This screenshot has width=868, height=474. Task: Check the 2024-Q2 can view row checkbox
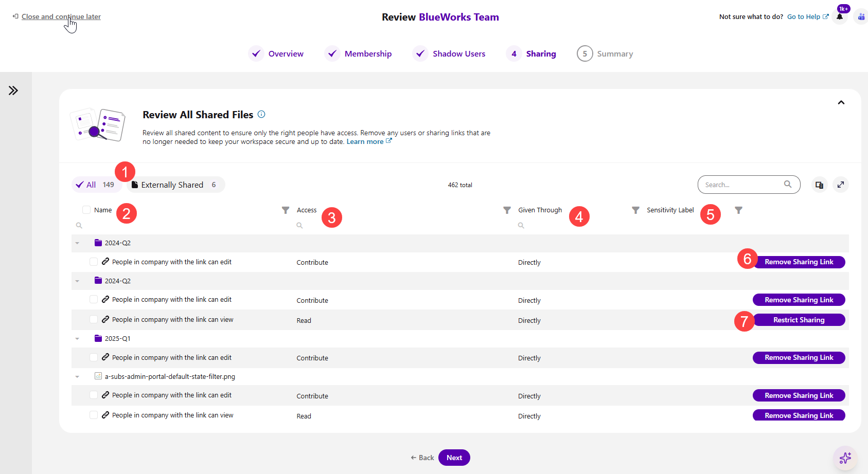coord(94,319)
